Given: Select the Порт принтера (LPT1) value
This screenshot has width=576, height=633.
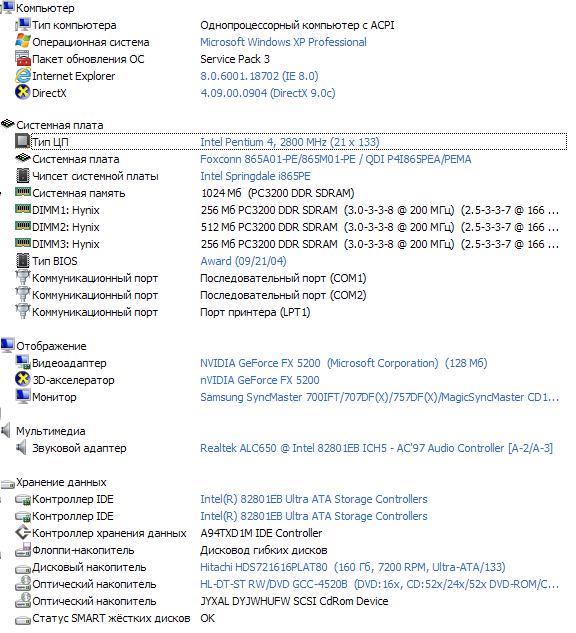Looking at the screenshot, I should [x=255, y=312].
